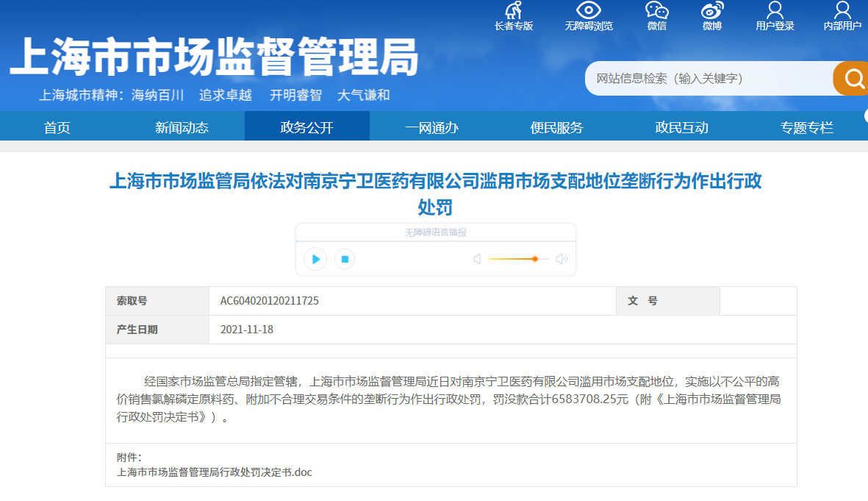Click the user login (用户登录) icon
This screenshot has height=501, width=868.
tap(775, 11)
